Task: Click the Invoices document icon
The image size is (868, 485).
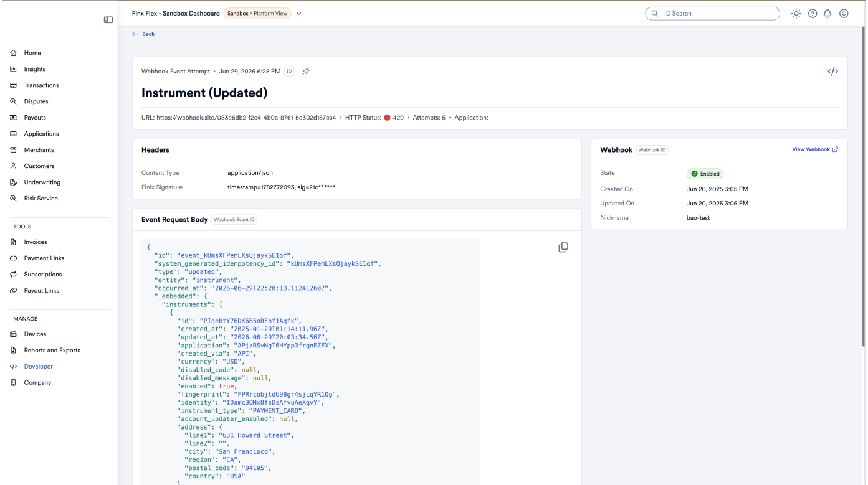Action: pyautogui.click(x=13, y=242)
